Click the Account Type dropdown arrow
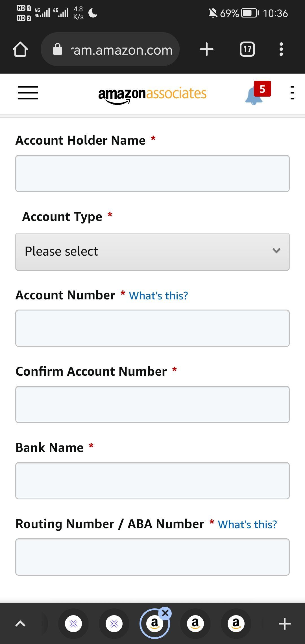Viewport: 305px width, 644px height. click(x=276, y=251)
